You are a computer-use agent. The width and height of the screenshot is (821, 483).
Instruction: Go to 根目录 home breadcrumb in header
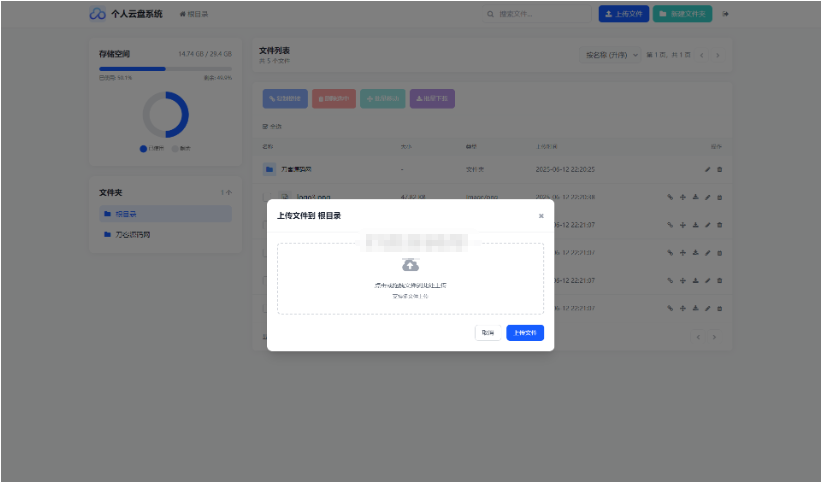tap(194, 14)
